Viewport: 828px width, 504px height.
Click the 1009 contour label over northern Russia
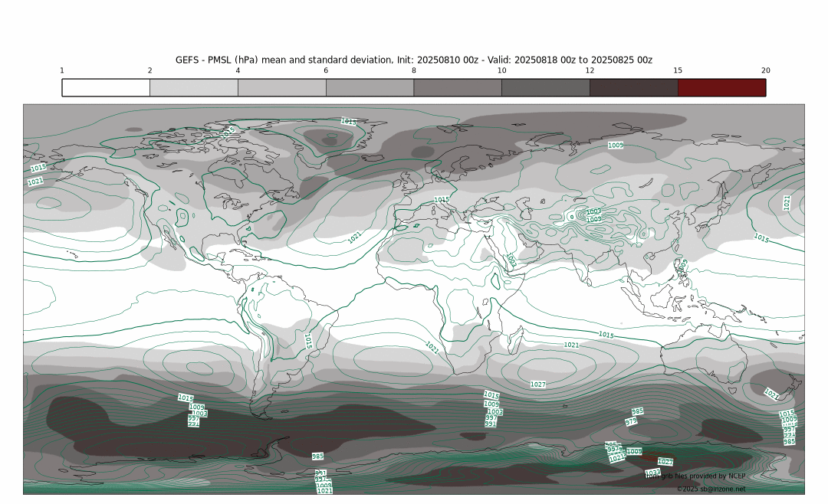click(616, 145)
